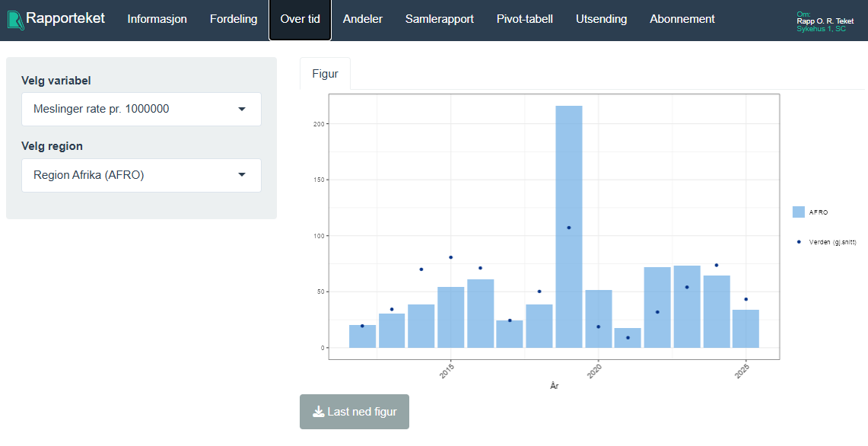Select the Figur tab
This screenshot has width=868, height=446.
325,74
